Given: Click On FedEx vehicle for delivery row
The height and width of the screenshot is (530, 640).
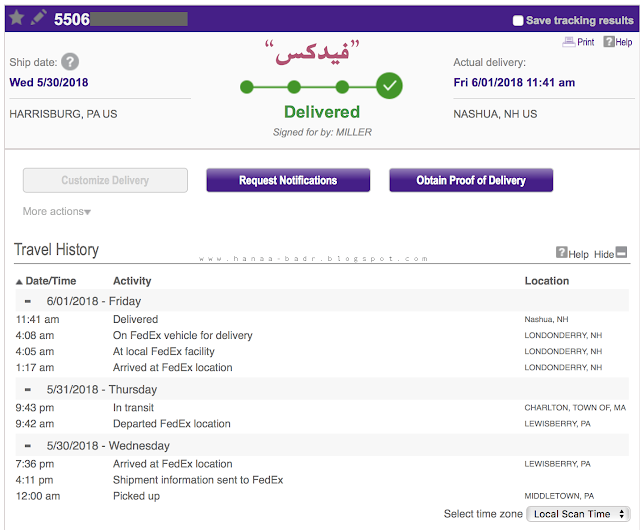Looking at the screenshot, I should (x=322, y=335).
